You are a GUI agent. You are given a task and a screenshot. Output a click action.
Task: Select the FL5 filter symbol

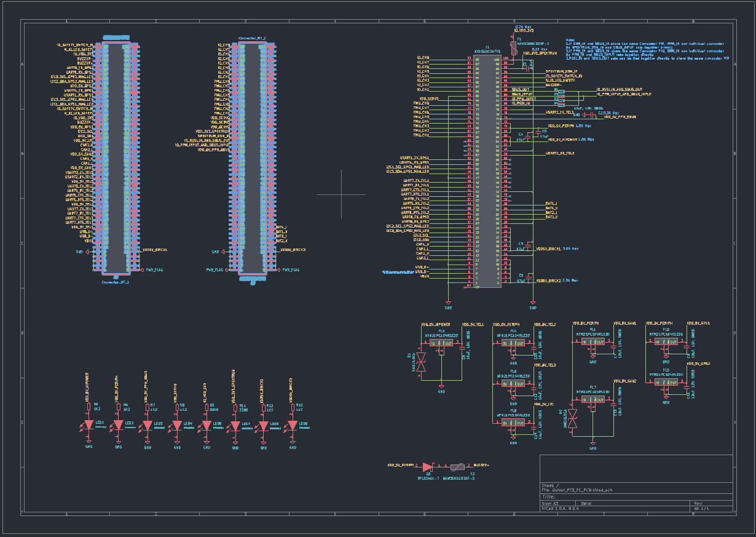click(x=666, y=383)
